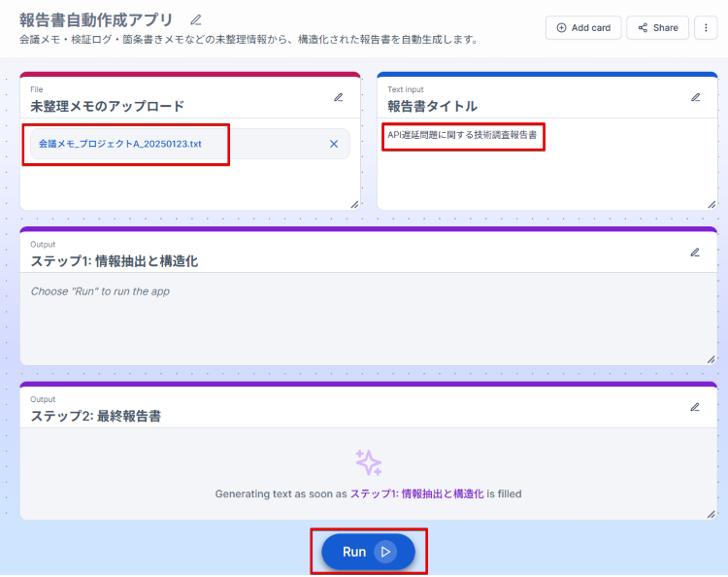Viewport: 728px width, 577px height.
Task: Select the 報告書自動作成アプリ title text
Action: tap(96, 19)
